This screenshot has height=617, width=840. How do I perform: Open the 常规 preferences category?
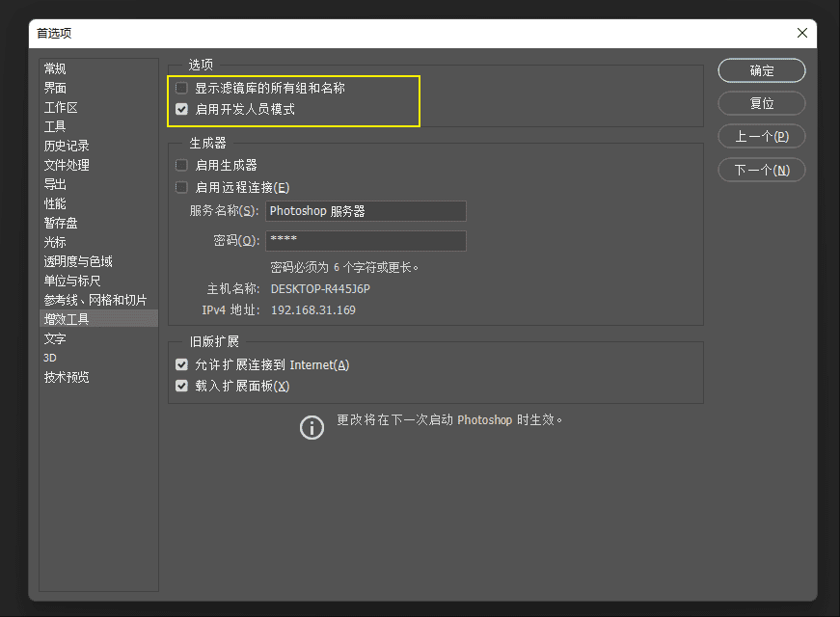tap(98, 68)
